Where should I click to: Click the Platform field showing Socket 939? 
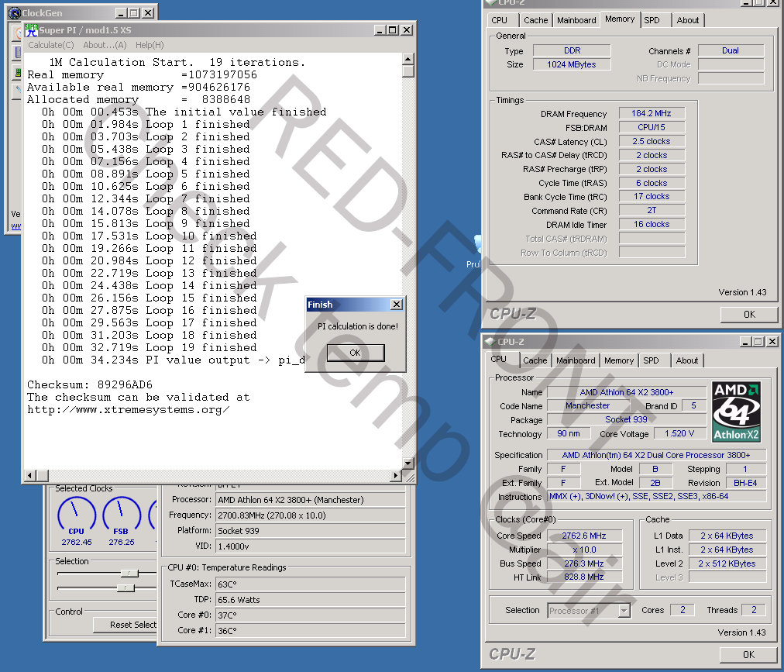click(310, 531)
